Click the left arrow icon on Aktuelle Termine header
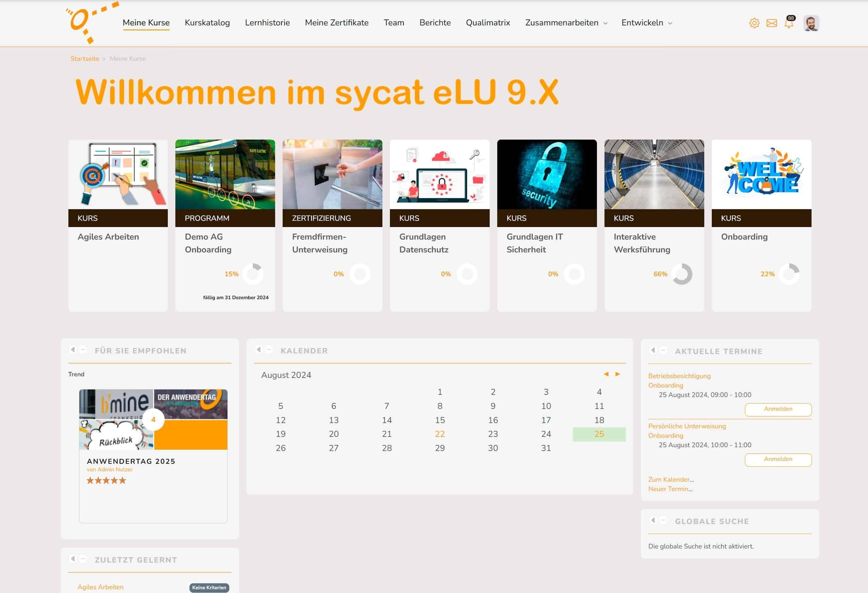The width and height of the screenshot is (868, 593). [x=653, y=350]
